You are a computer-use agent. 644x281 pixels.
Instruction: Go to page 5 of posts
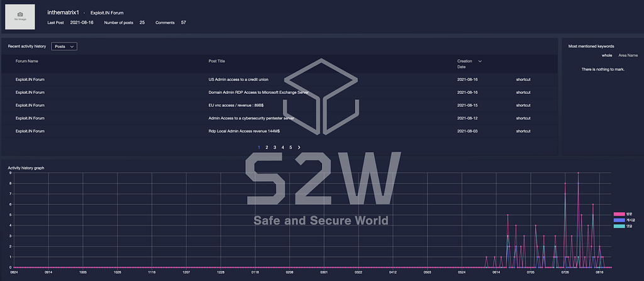[291, 147]
